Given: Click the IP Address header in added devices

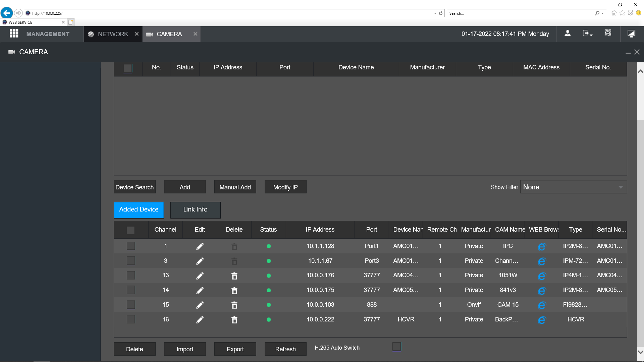Looking at the screenshot, I should click(x=320, y=230).
